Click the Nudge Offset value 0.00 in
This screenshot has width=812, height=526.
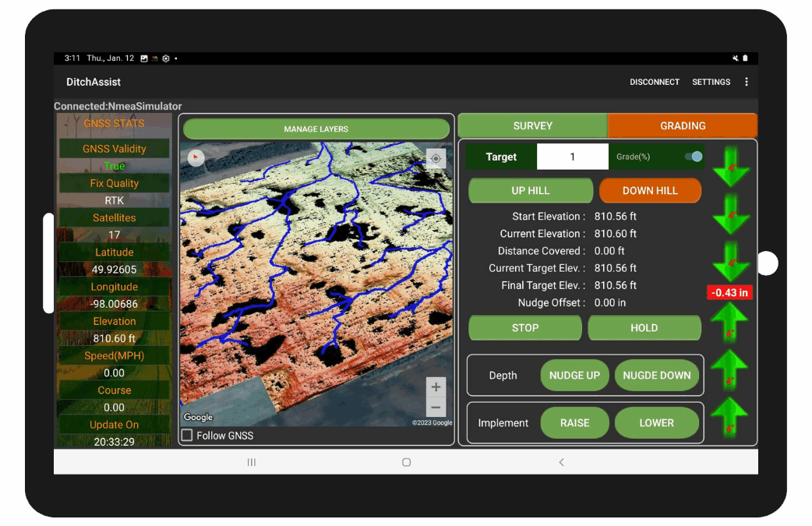pos(610,302)
